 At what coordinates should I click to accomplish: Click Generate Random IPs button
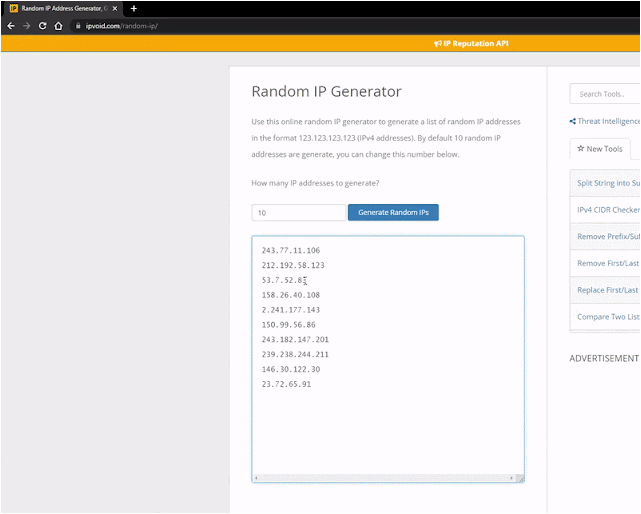[393, 212]
